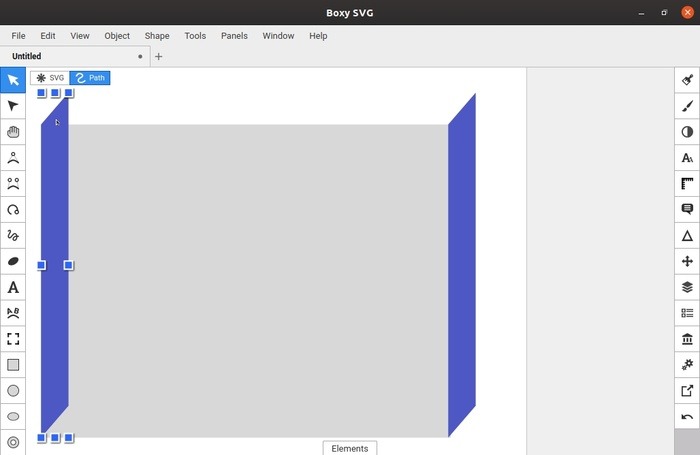
Task: Click the SVG breadcrumb button
Action: click(50, 78)
